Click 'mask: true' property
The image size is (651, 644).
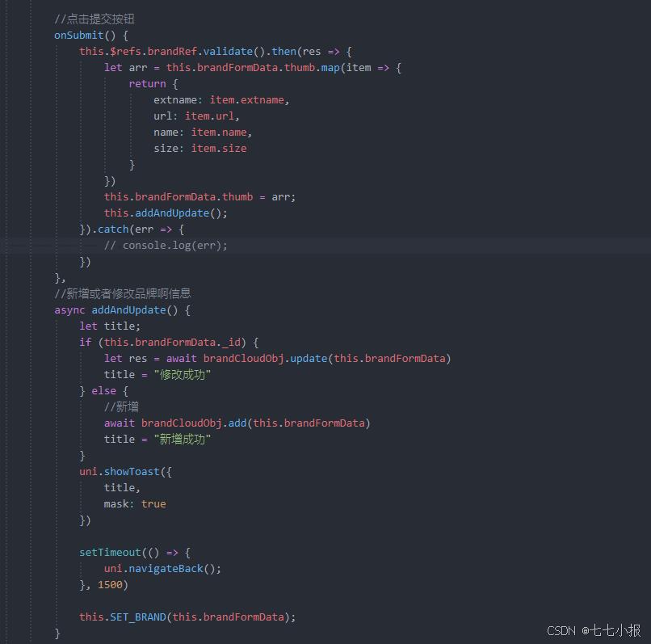tap(135, 504)
